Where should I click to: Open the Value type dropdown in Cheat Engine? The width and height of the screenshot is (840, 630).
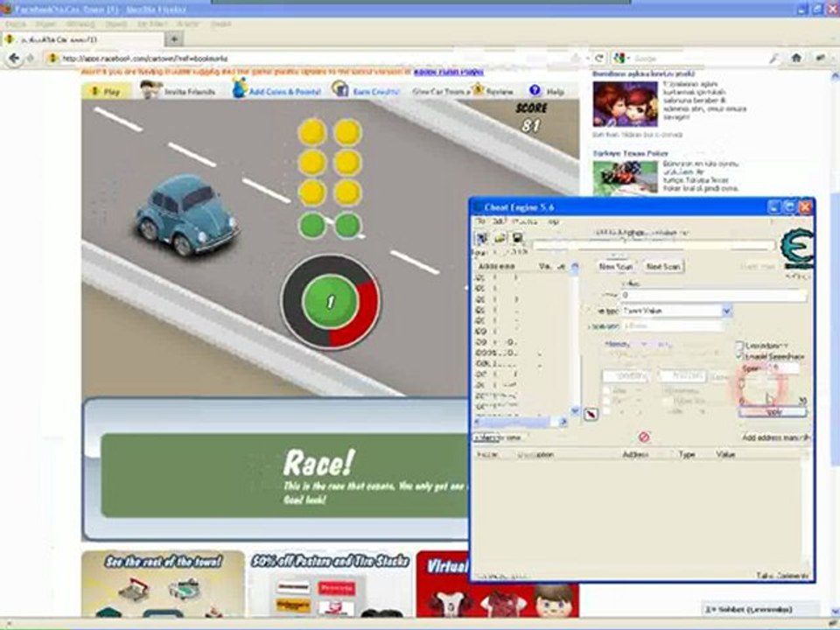[672, 325]
